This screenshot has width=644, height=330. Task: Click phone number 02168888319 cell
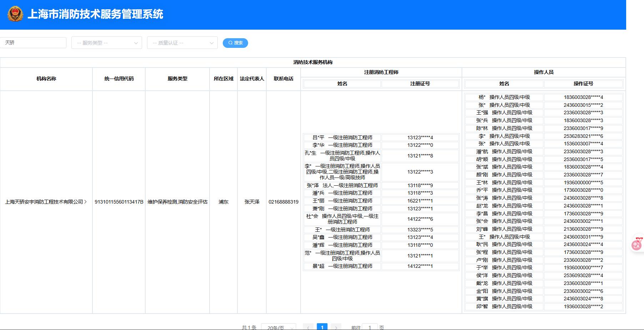(x=283, y=202)
